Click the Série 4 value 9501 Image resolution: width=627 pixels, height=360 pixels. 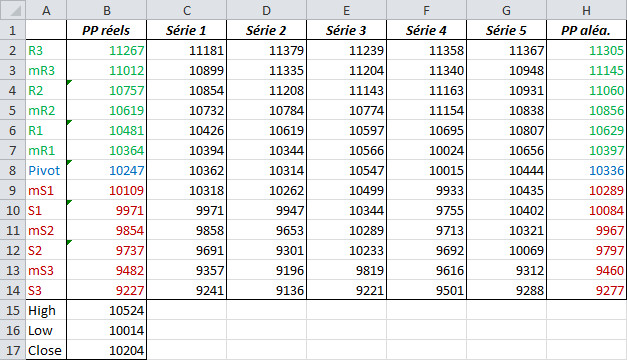click(426, 290)
